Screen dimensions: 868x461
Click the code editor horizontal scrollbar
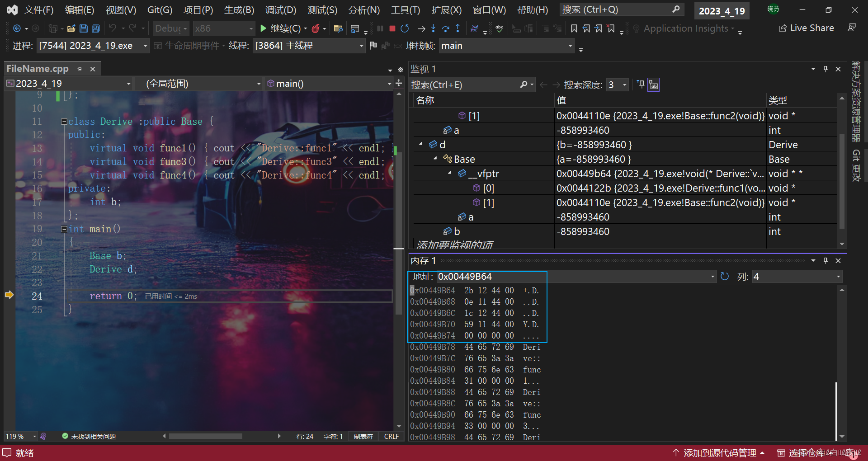[205, 436]
